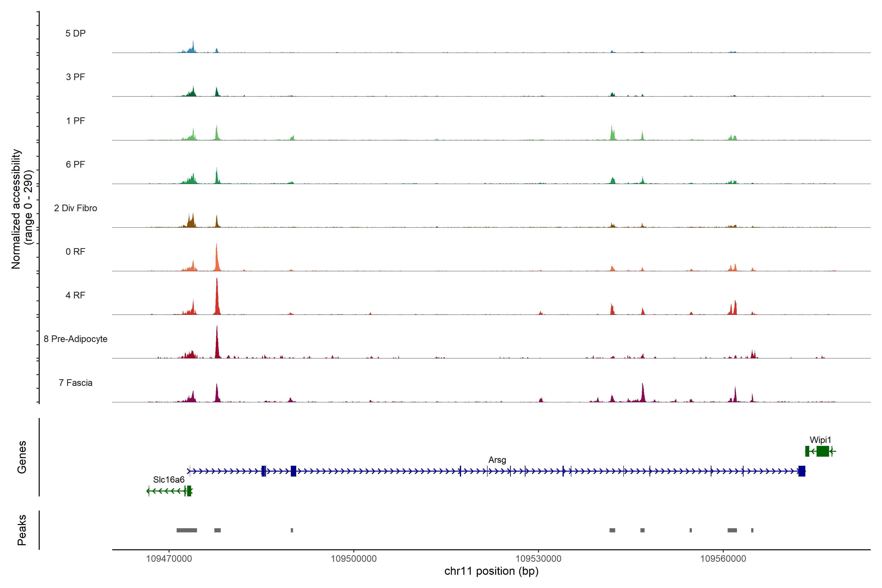Select the Slc16a6 gene label
The width and height of the screenshot is (882, 588).
click(x=169, y=480)
